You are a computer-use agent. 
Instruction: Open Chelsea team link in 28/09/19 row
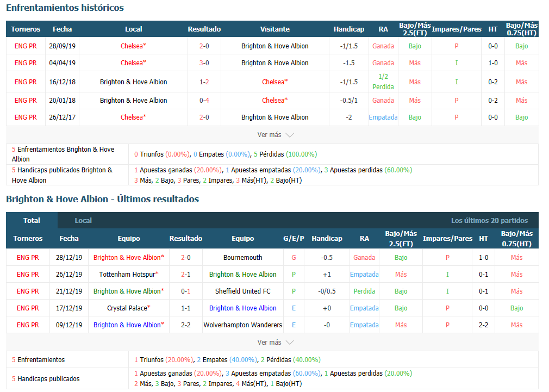133,46
